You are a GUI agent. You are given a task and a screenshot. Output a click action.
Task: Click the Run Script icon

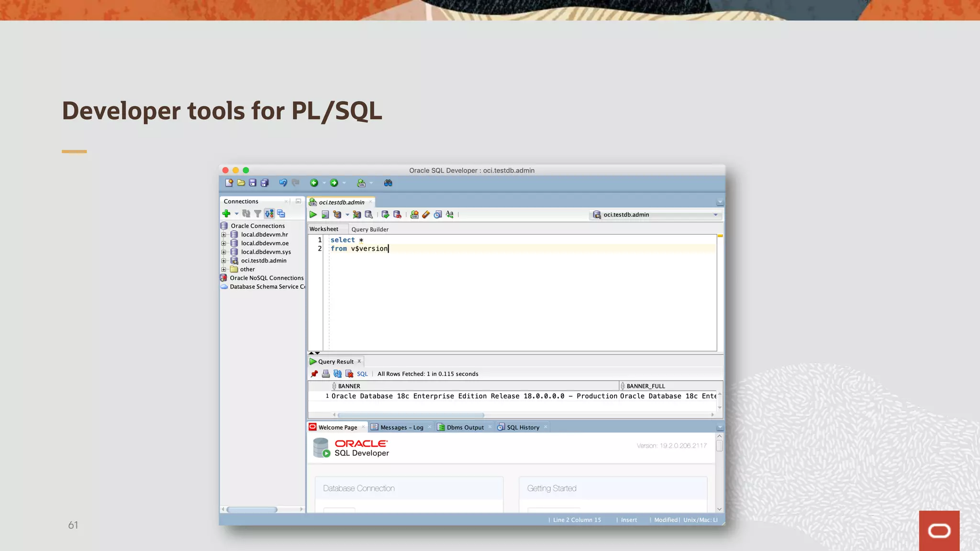[x=325, y=214]
